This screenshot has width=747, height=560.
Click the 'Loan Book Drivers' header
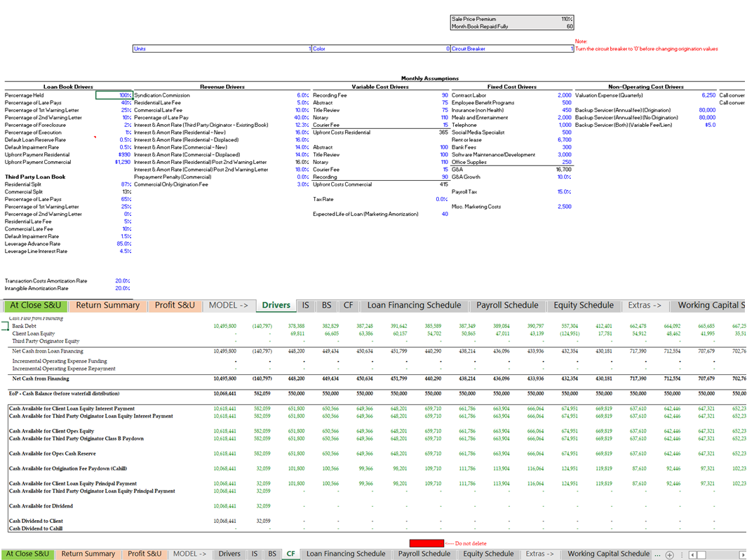[68, 87]
